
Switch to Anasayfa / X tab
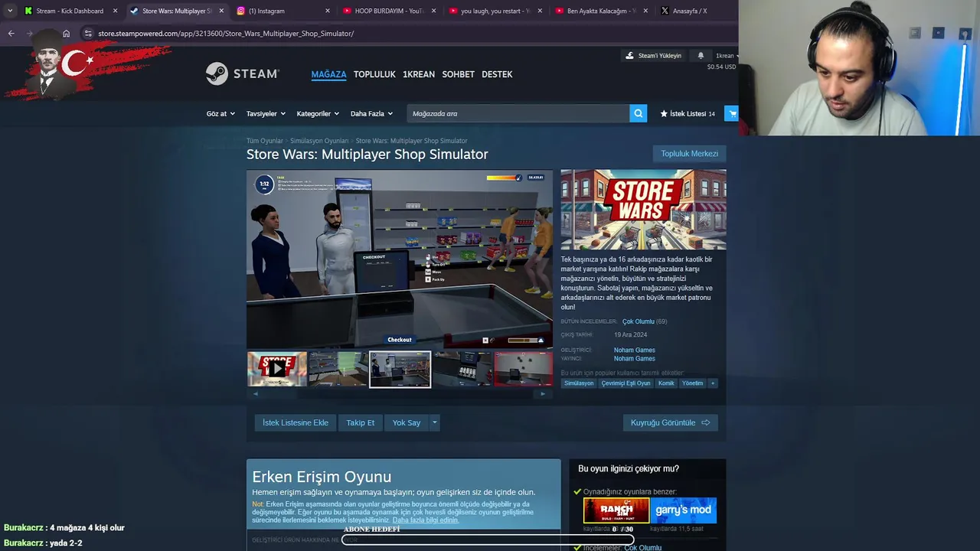(689, 11)
